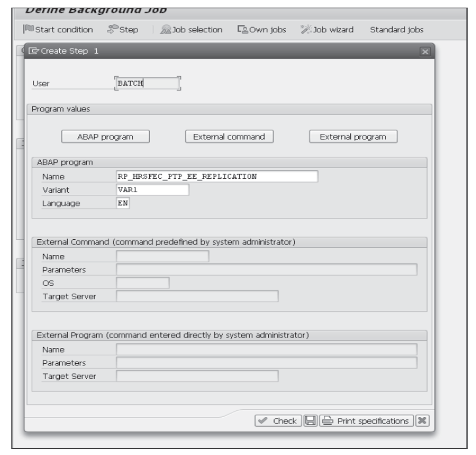
Task: Click the User field containing BATCH
Action: (x=147, y=84)
